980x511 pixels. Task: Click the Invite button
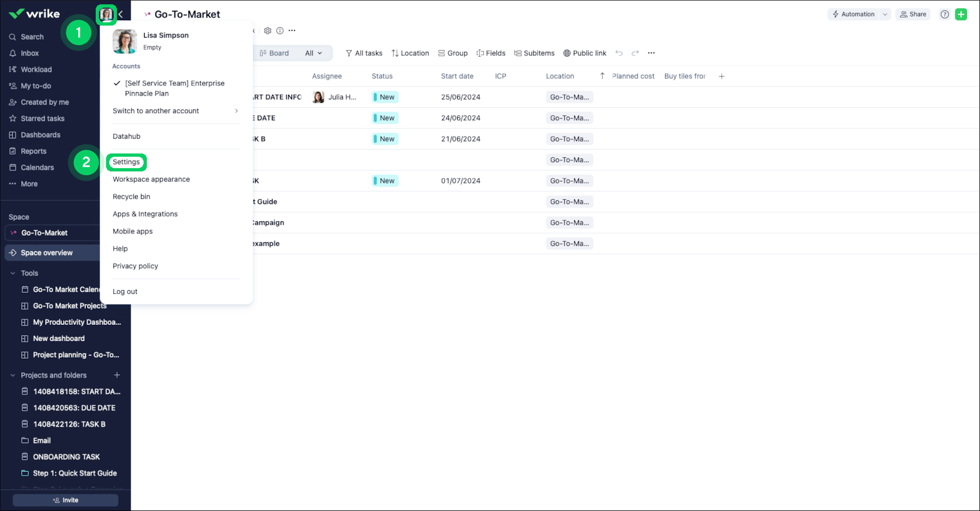click(x=65, y=500)
